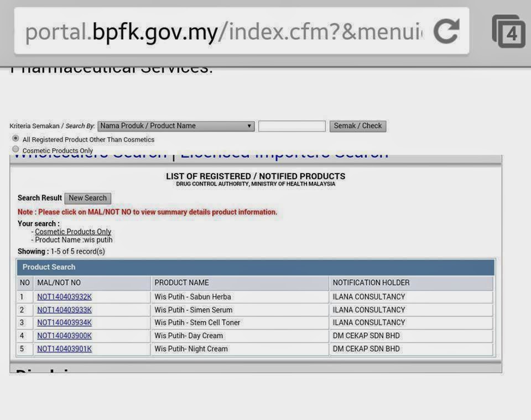Image resolution: width=531 pixels, height=420 pixels.
Task: Click the Wis Putih - Stem Cell Toner cell
Action: [x=240, y=323]
